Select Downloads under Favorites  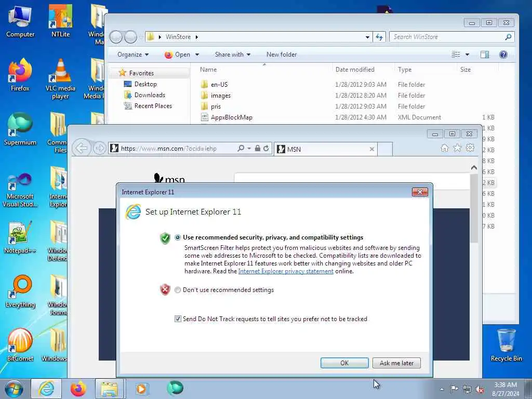tap(150, 95)
